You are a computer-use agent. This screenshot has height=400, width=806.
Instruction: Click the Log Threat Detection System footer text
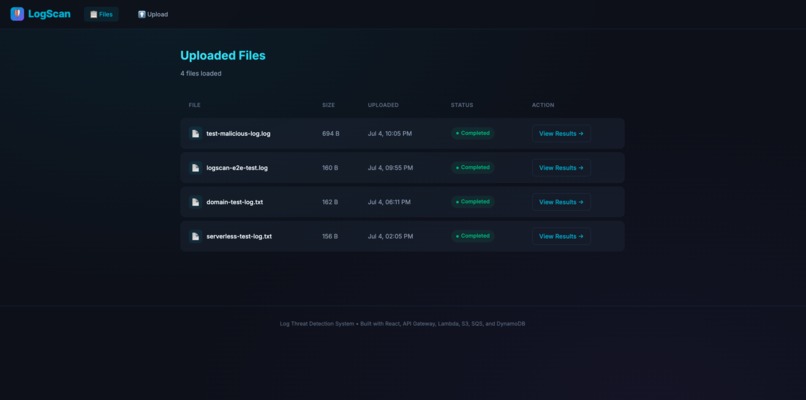click(x=402, y=324)
